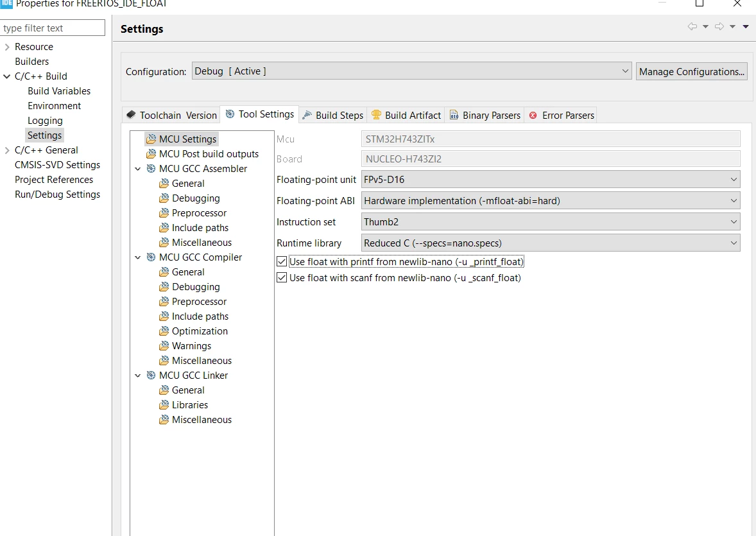The image size is (756, 536).
Task: Click the MCU Settings tree icon
Action: click(151, 139)
